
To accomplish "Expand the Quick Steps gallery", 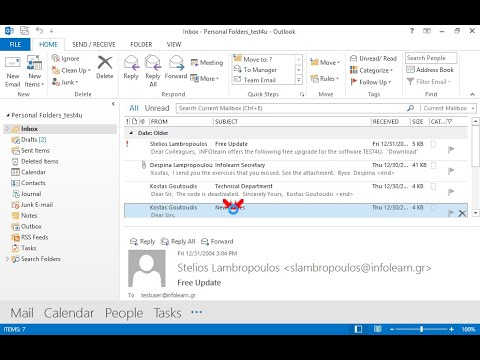I will (x=299, y=80).
